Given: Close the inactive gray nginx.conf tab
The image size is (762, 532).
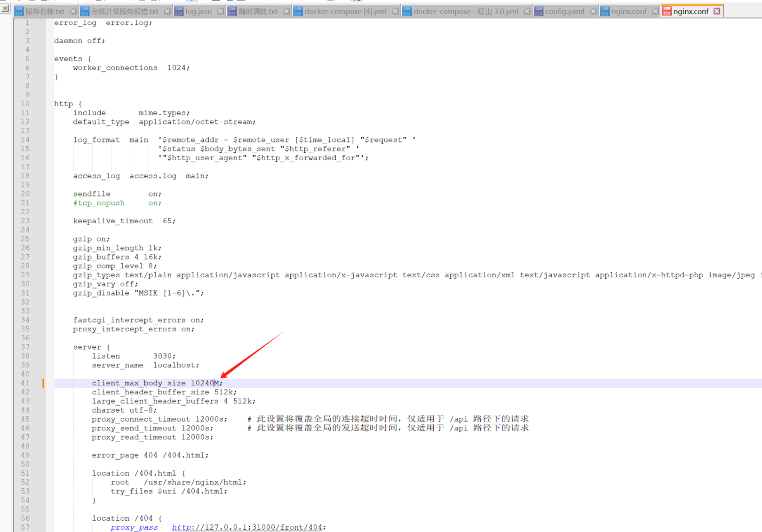Looking at the screenshot, I should (x=655, y=11).
